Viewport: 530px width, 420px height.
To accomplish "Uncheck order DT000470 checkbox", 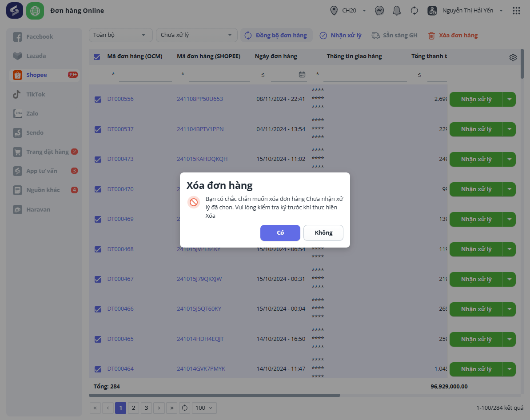I will coord(98,189).
